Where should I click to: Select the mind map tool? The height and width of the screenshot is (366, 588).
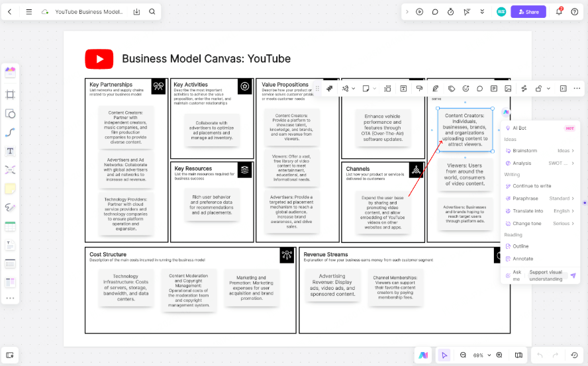(x=10, y=170)
